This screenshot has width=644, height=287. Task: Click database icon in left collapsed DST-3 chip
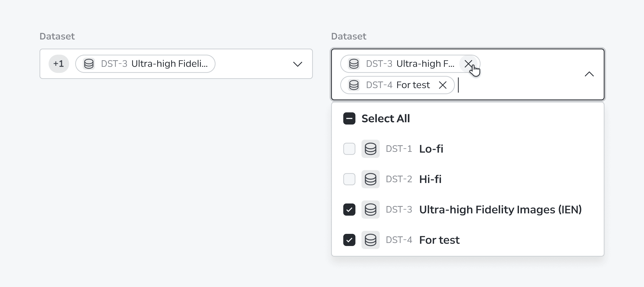click(89, 64)
